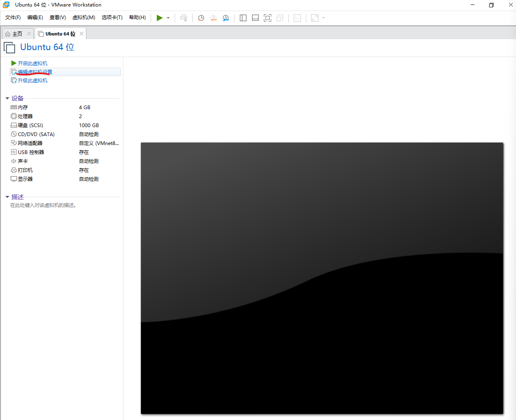Select the 打印机 device row
Screen dimensions: 516x420
point(65,170)
